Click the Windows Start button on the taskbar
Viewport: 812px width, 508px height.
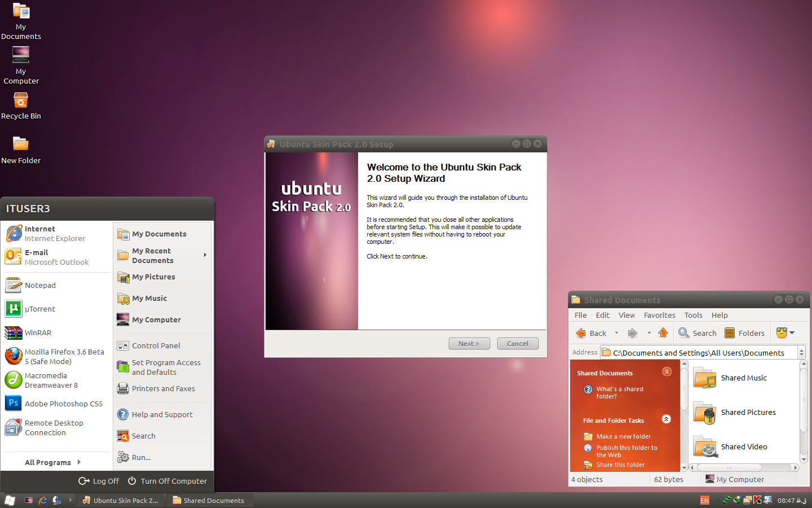pyautogui.click(x=10, y=500)
